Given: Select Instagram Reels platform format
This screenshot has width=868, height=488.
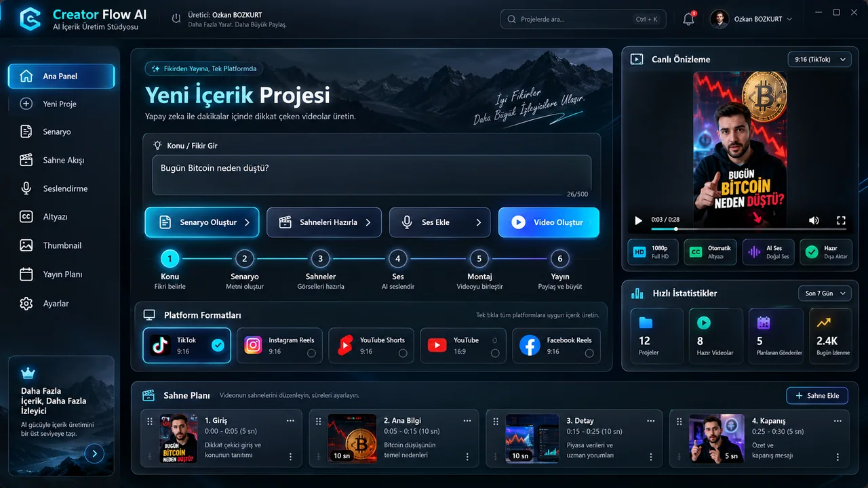Looking at the screenshot, I should point(280,346).
